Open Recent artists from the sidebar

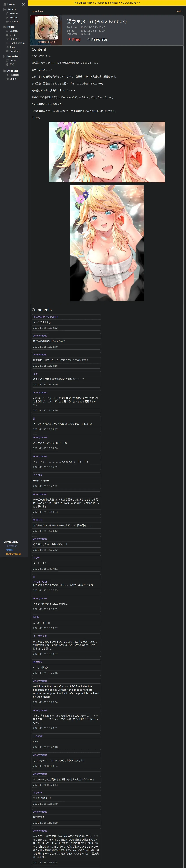click(x=13, y=18)
